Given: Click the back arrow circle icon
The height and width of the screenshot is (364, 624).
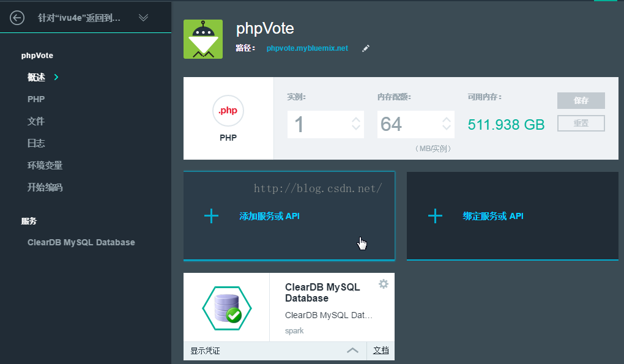Looking at the screenshot, I should pyautogui.click(x=17, y=18).
